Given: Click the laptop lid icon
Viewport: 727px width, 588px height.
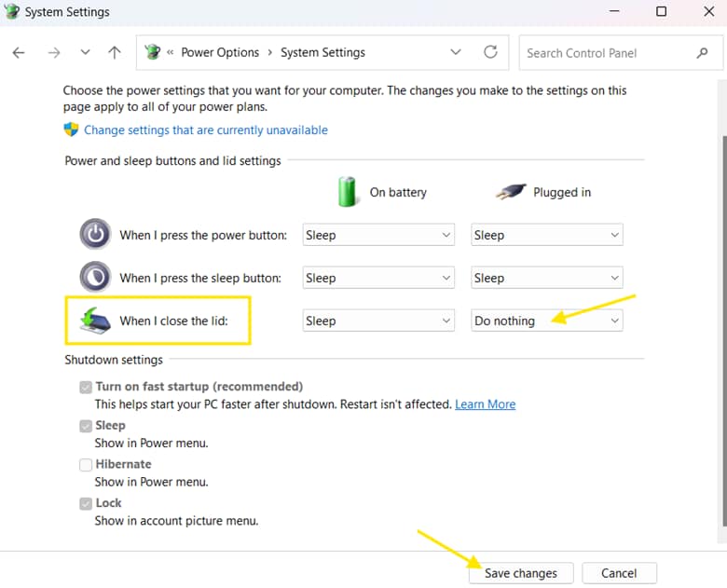Looking at the screenshot, I should point(95,320).
